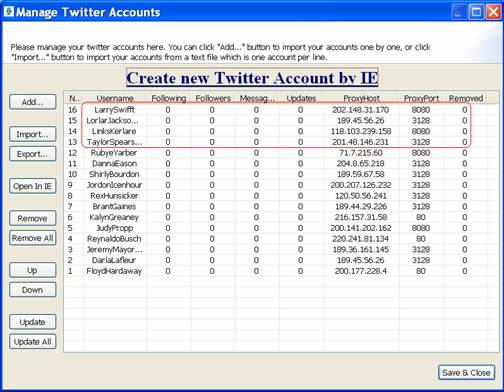Click proxy host 189.59.67.58
The image size is (504, 392).
click(x=361, y=174)
